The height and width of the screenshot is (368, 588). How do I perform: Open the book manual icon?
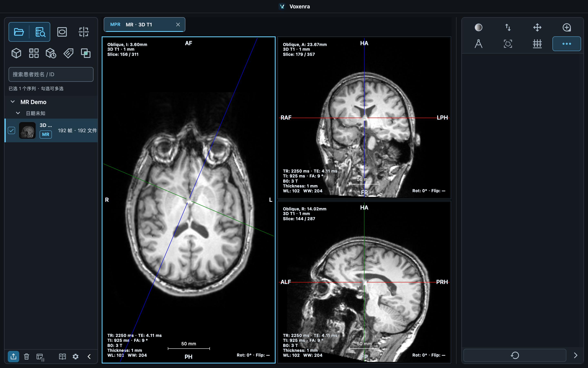tap(62, 357)
